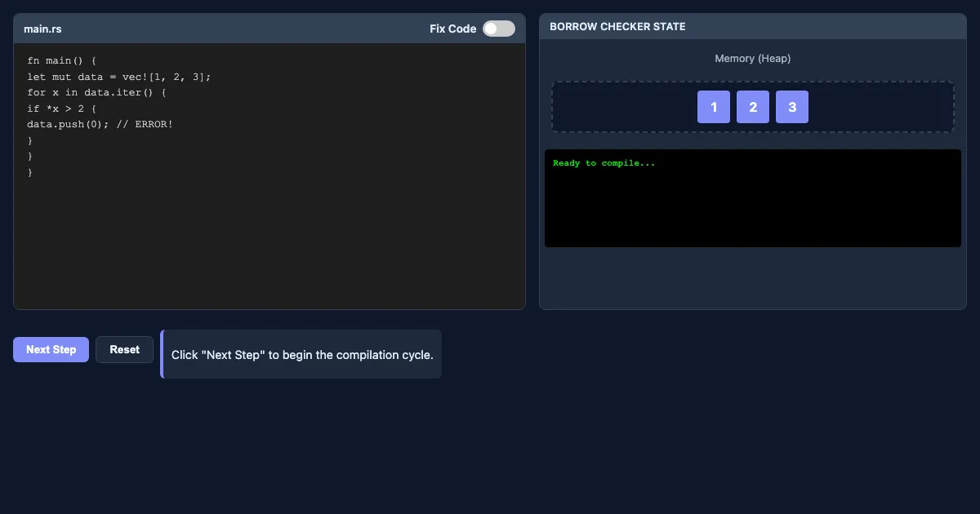Click the 'if *x > 2 {' code line

click(62, 109)
